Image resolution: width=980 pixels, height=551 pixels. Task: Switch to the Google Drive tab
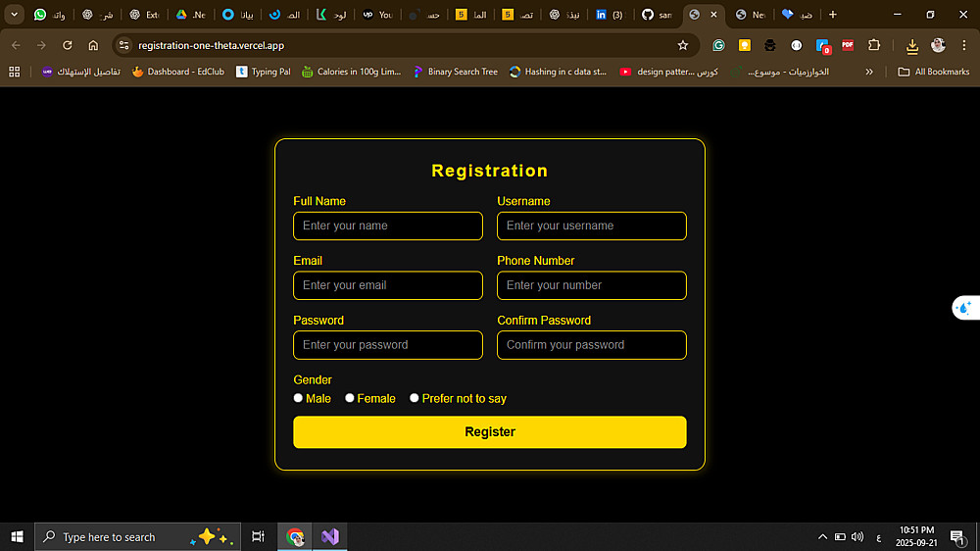[191, 15]
